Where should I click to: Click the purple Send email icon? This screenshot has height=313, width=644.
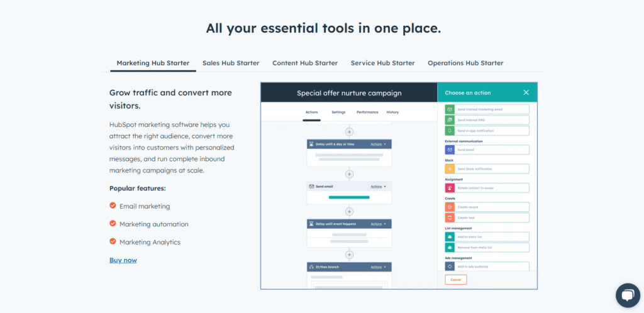coord(450,150)
